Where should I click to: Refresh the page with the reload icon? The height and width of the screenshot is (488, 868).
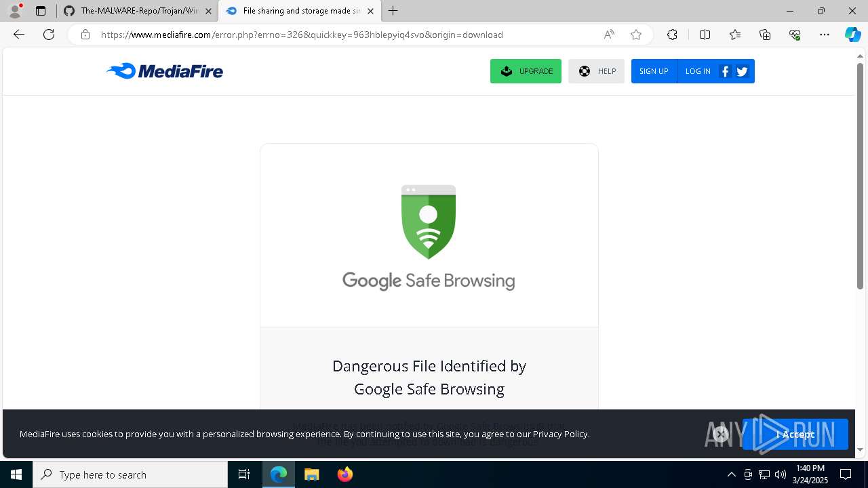pos(49,35)
